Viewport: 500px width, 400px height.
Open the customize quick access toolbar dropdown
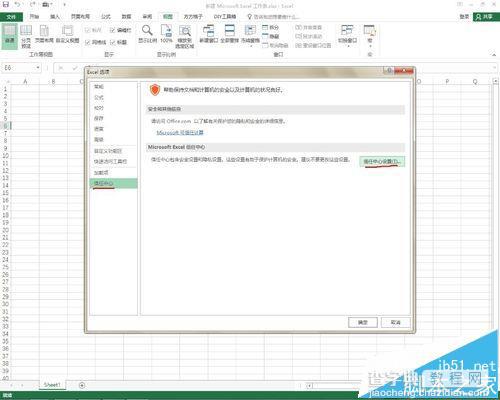[64, 5]
